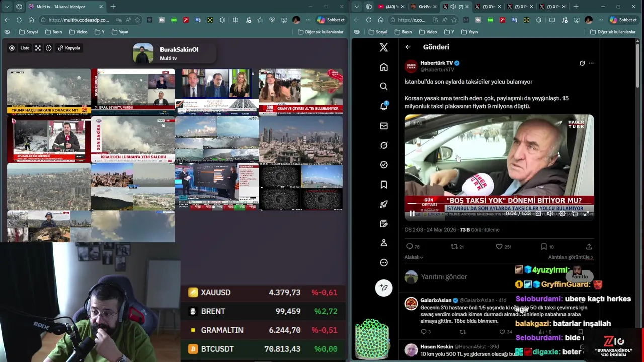Select the GRAMALTIN ticker row
Viewport: 644px width, 362px height.
tap(263, 330)
